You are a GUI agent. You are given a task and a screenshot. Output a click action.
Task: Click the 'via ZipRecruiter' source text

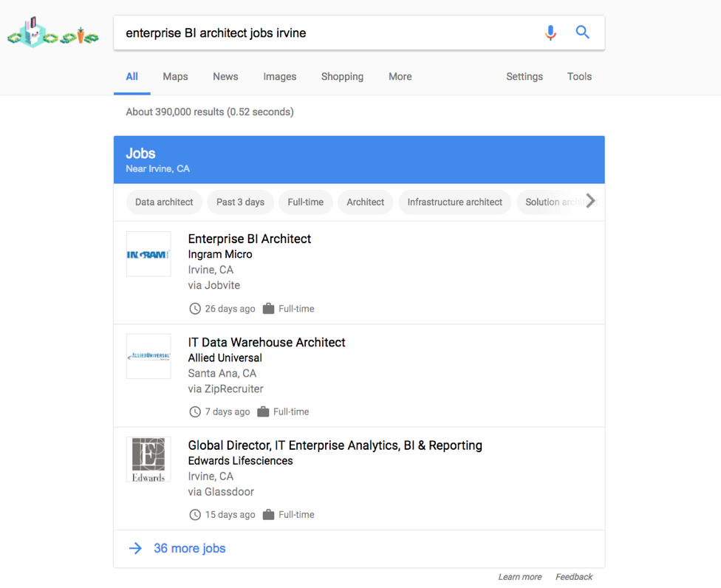226,389
